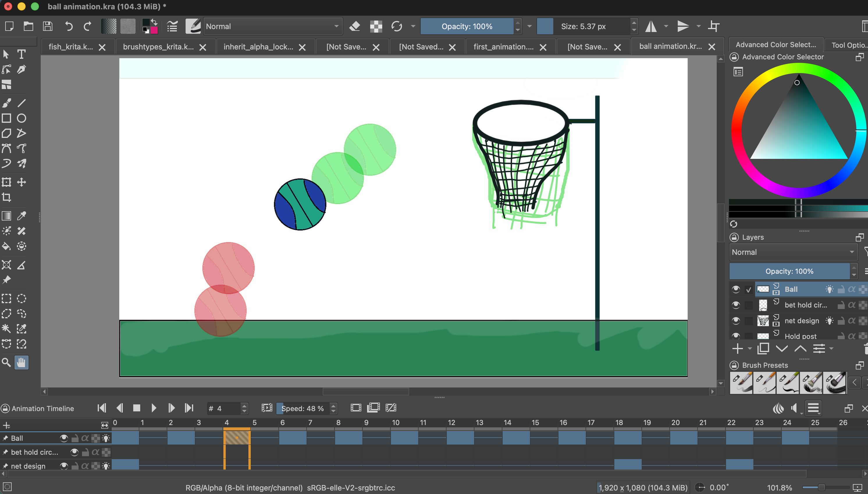Image resolution: width=868 pixels, height=494 pixels.
Task: Hide the Ball layer in Layers panel
Action: click(735, 289)
